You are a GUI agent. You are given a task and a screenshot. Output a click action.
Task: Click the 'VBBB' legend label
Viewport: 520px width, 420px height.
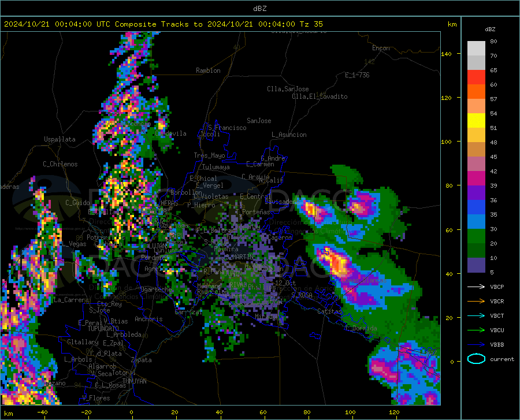pyautogui.click(x=497, y=345)
